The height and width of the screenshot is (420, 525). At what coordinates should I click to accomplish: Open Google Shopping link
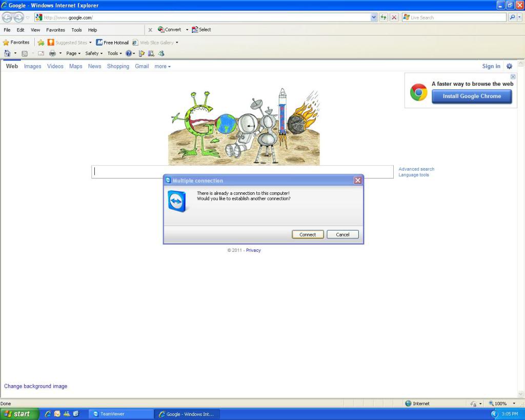118,66
